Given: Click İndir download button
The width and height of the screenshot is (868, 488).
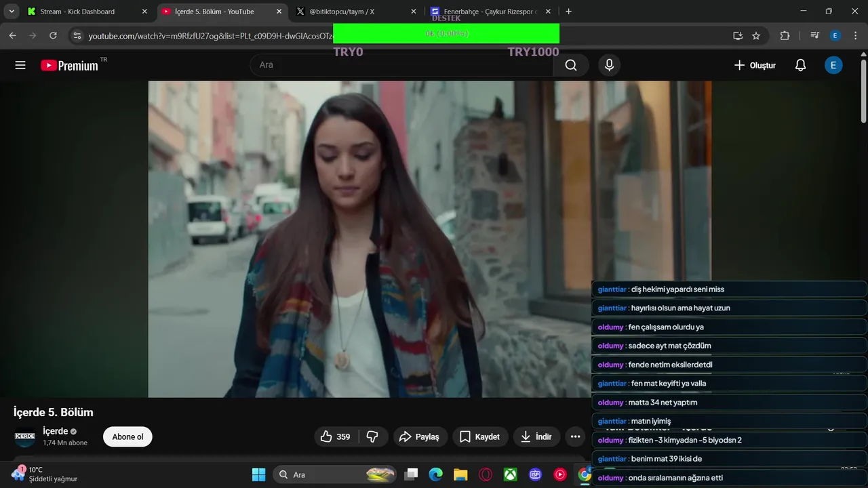Looking at the screenshot, I should 536,437.
